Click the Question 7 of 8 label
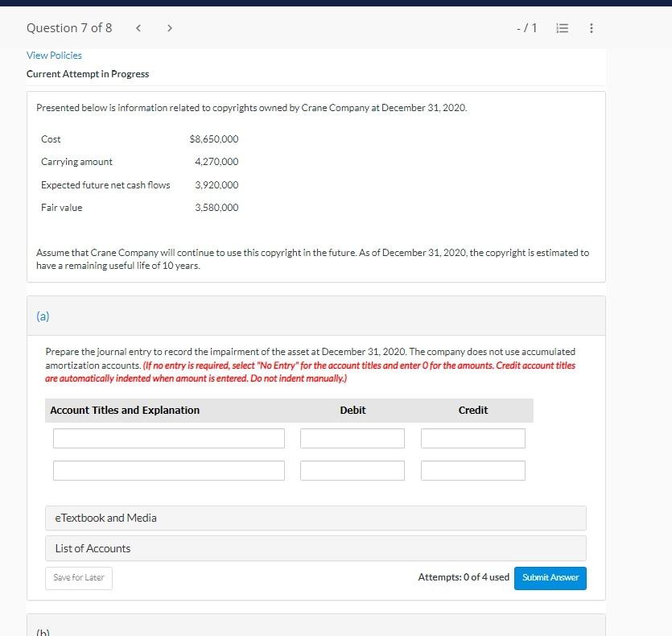The width and height of the screenshot is (672, 636). click(x=69, y=27)
